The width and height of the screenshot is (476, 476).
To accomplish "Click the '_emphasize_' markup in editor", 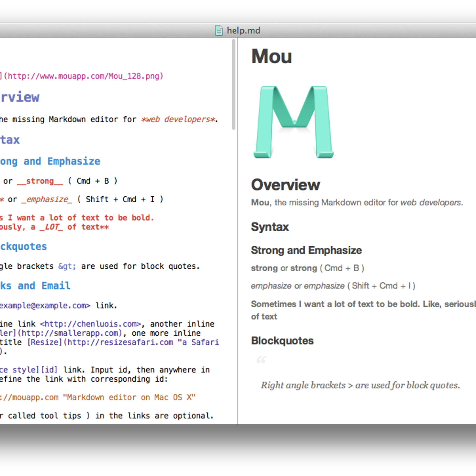I will point(47,199).
